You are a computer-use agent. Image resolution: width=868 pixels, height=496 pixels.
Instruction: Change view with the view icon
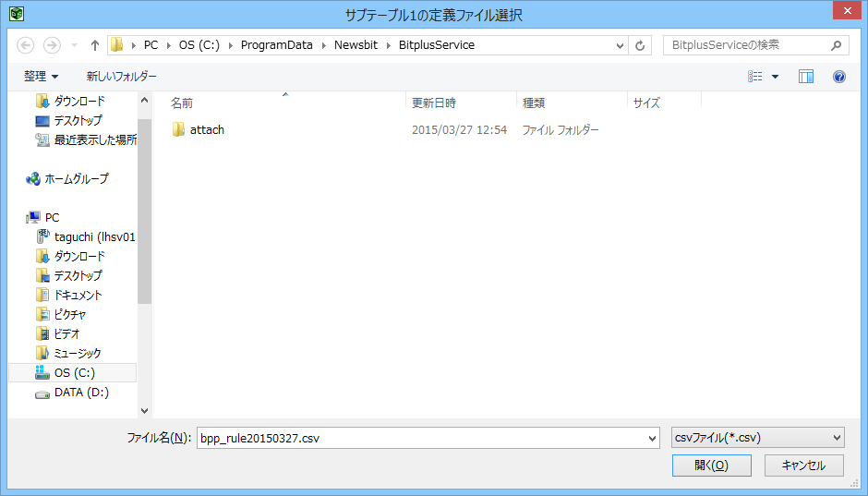coord(755,77)
